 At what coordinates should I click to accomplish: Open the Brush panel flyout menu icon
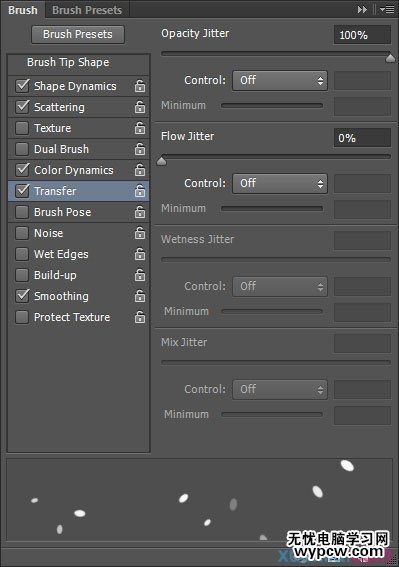tap(387, 10)
